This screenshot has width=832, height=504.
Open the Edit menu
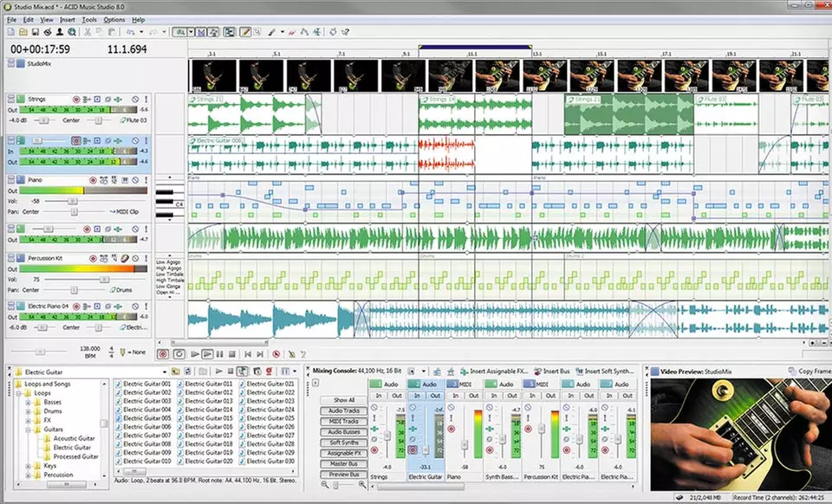28,20
